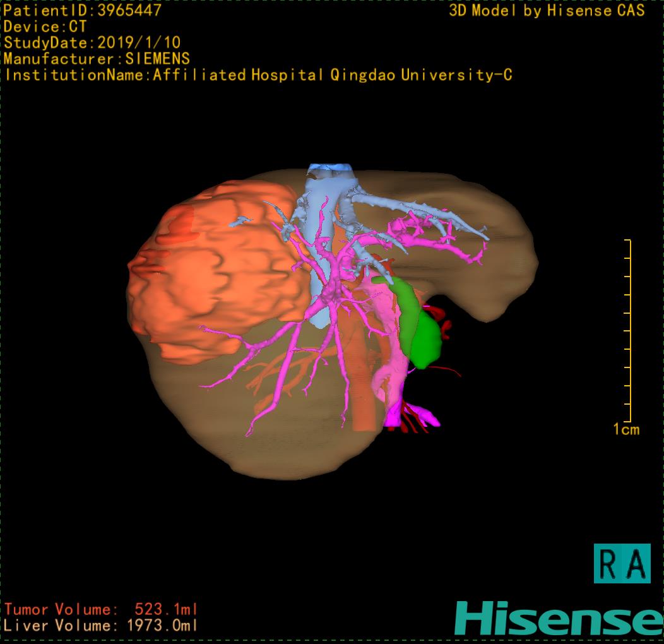Click the InstitutionName Qingdao University text
664x644 pixels.
point(258,75)
